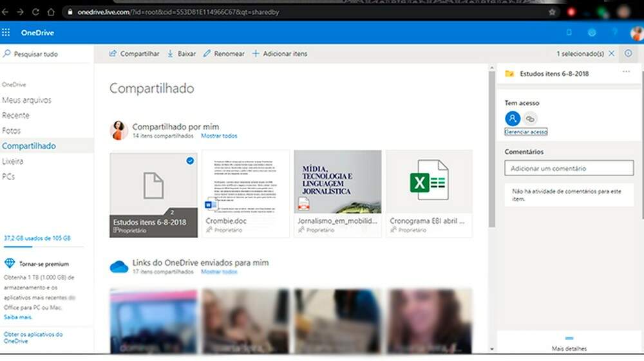This screenshot has width=644, height=361.
Task: Open the Crombie.doc file tile
Action: click(245, 194)
